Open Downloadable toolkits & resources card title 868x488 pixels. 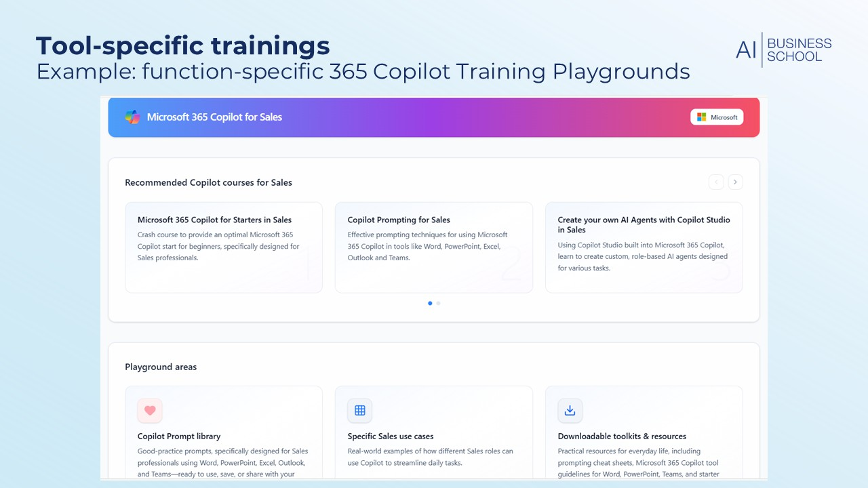click(622, 436)
